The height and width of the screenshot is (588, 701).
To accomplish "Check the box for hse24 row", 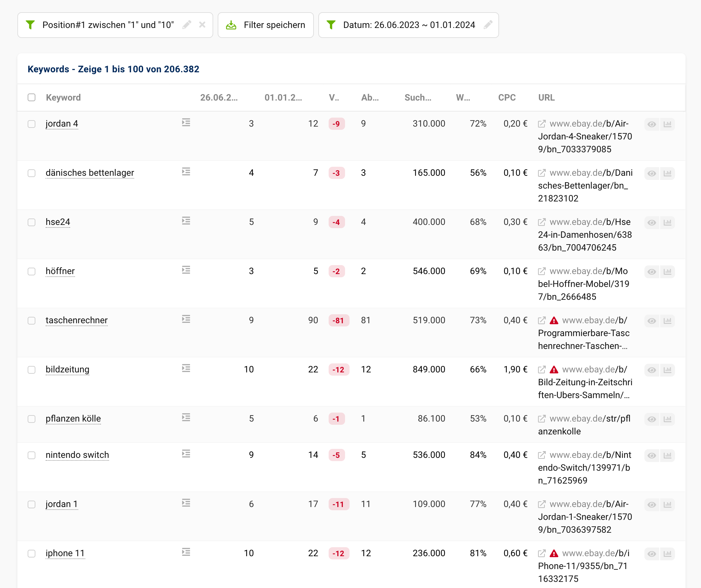I will click(x=32, y=222).
